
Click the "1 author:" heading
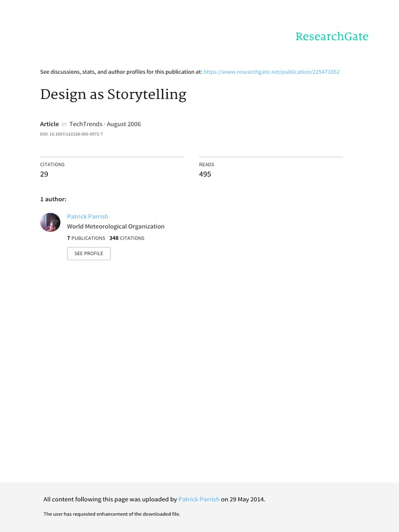click(53, 199)
